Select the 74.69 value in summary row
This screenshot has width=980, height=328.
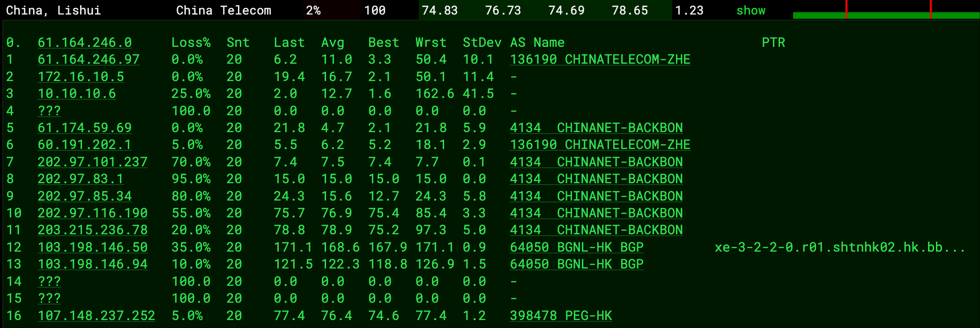(x=566, y=10)
